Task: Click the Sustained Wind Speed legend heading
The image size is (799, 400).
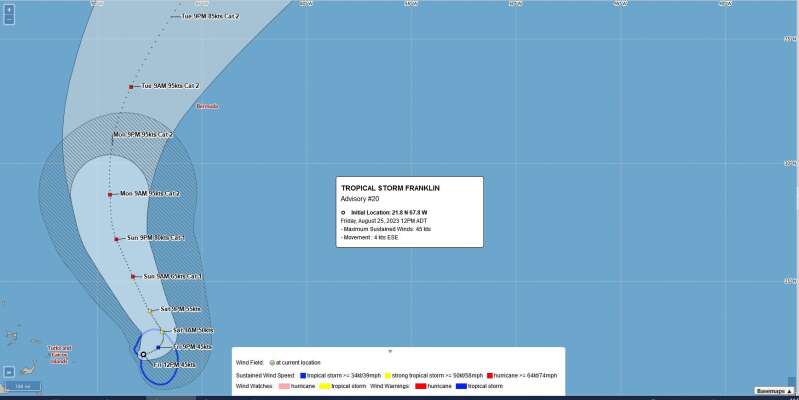Action: click(265, 376)
